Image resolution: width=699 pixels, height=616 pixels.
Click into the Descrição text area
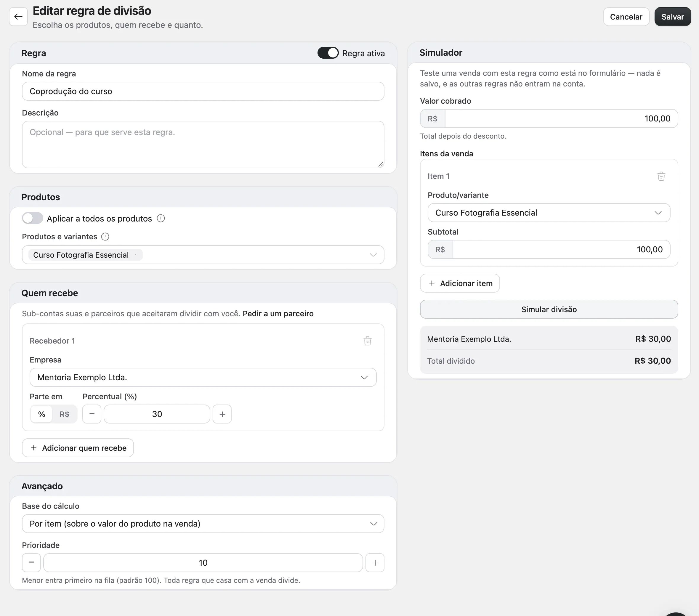point(203,144)
